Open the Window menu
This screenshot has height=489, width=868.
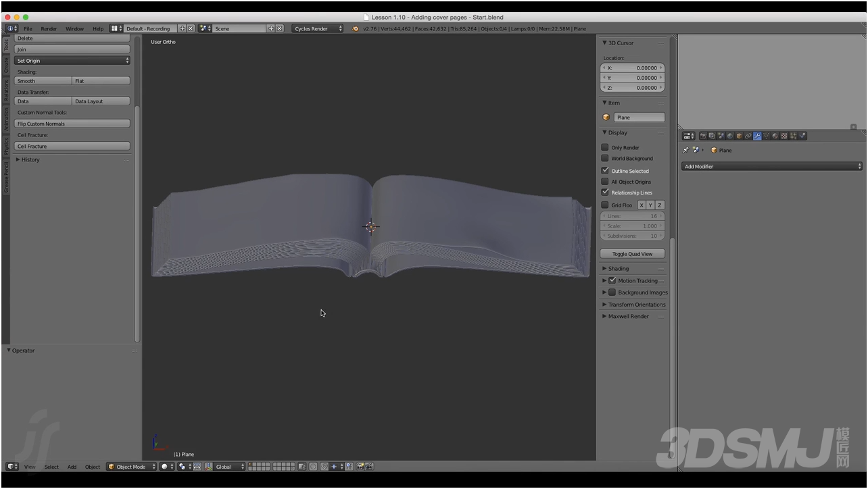point(74,28)
